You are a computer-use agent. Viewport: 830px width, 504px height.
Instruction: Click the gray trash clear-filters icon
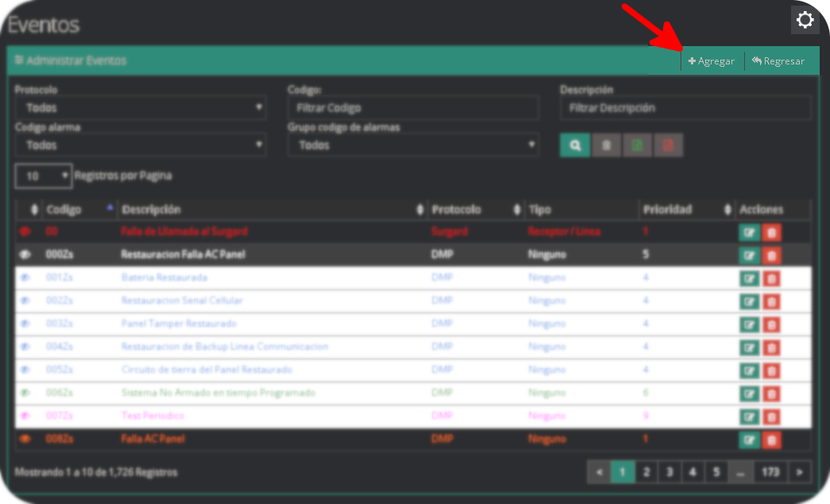pyautogui.click(x=606, y=145)
